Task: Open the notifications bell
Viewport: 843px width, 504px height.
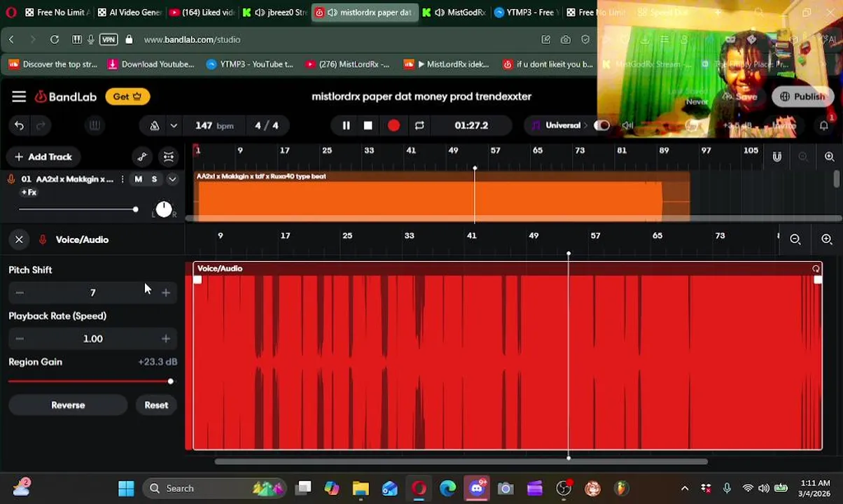Action: point(824,126)
